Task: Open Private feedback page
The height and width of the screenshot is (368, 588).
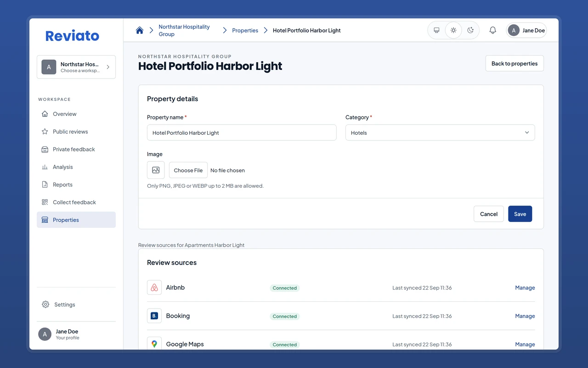Action: click(76, 149)
